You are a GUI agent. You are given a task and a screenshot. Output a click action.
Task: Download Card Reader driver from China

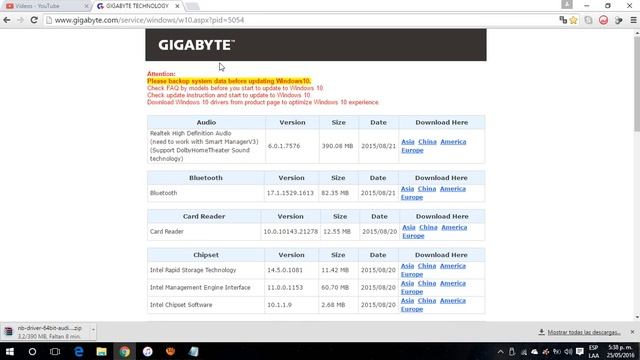click(428, 227)
